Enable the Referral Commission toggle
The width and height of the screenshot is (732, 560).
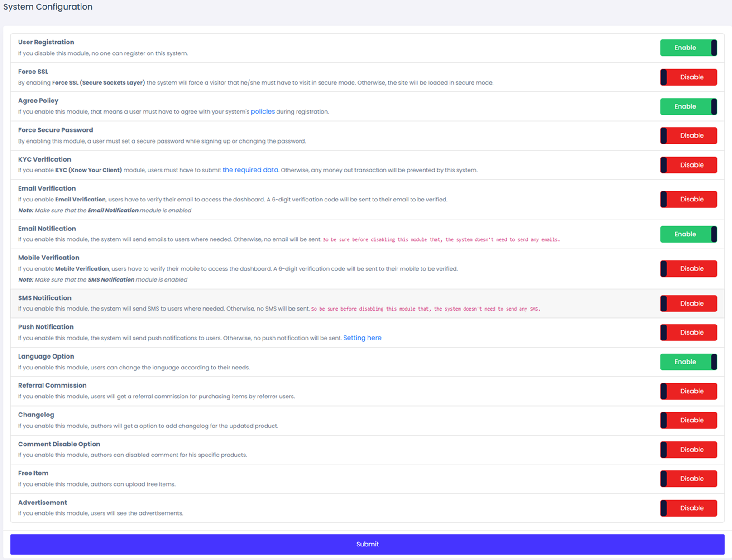point(688,391)
